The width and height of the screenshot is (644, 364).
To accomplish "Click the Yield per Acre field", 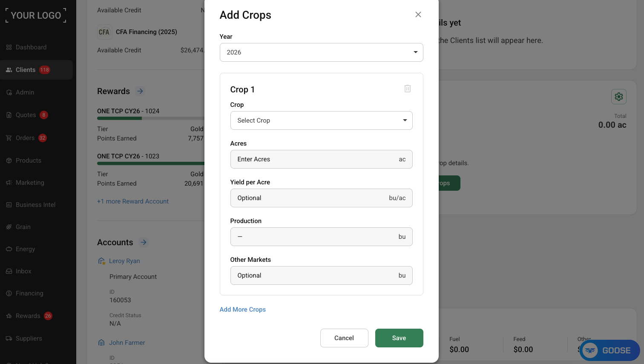I will 321,198.
